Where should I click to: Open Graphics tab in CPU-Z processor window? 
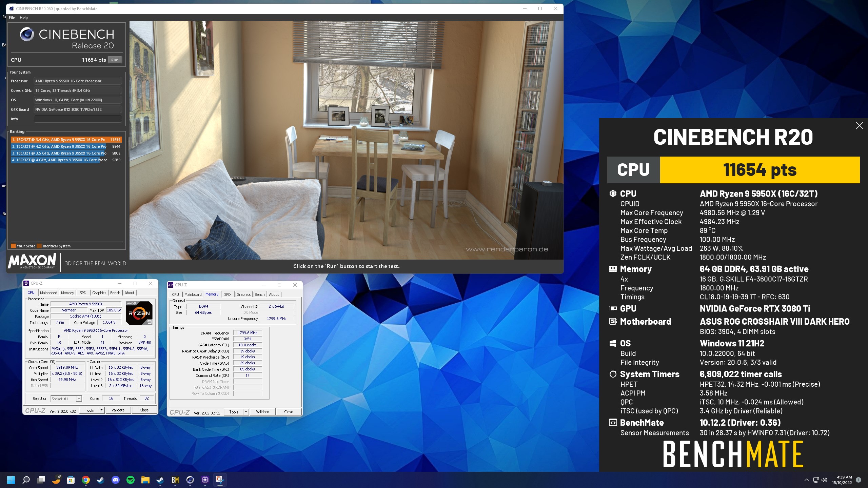pyautogui.click(x=99, y=293)
